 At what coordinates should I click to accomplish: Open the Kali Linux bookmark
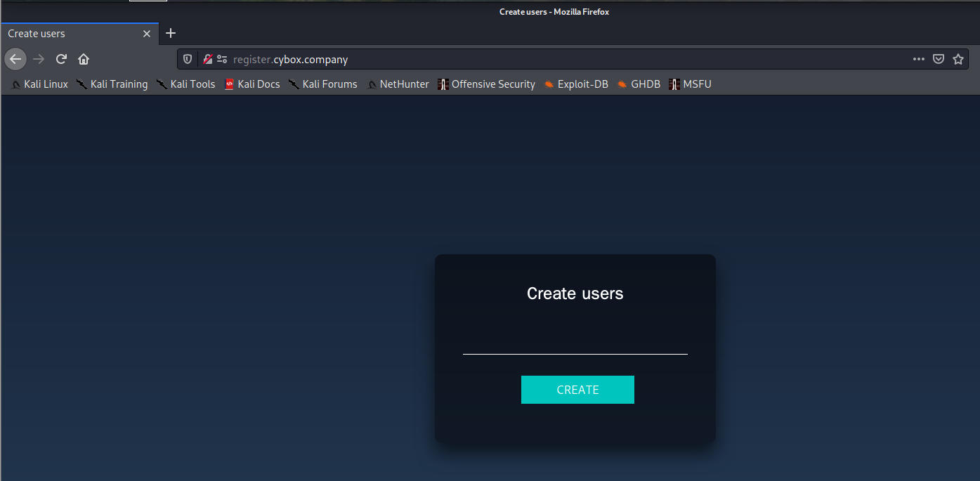[x=39, y=84]
